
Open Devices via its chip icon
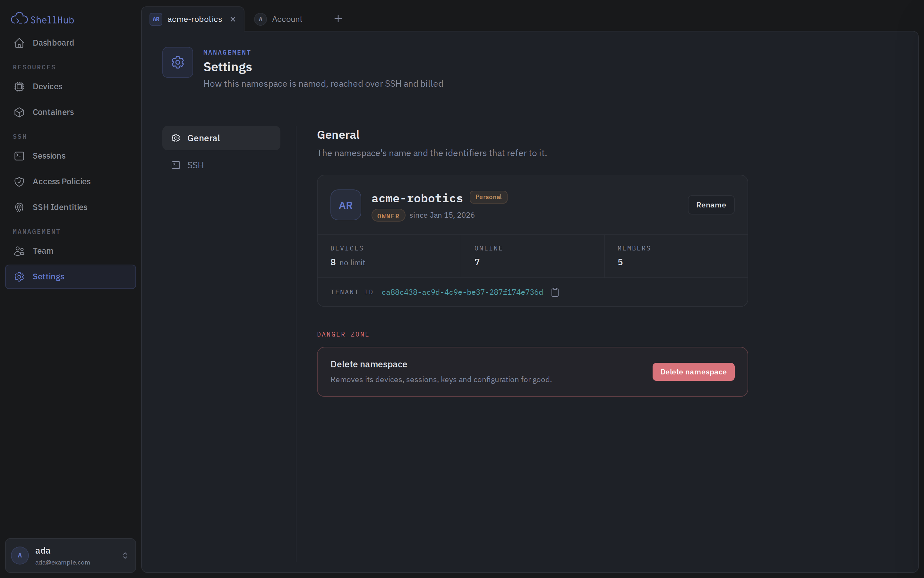tap(19, 87)
